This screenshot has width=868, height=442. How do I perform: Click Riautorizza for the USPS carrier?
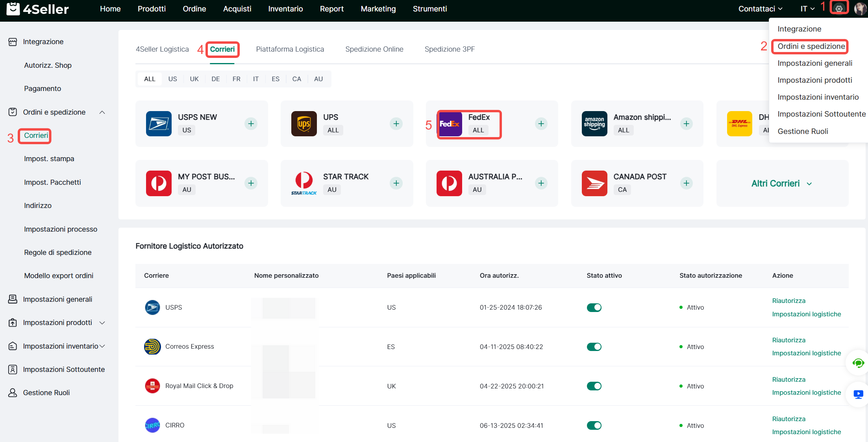(x=788, y=301)
